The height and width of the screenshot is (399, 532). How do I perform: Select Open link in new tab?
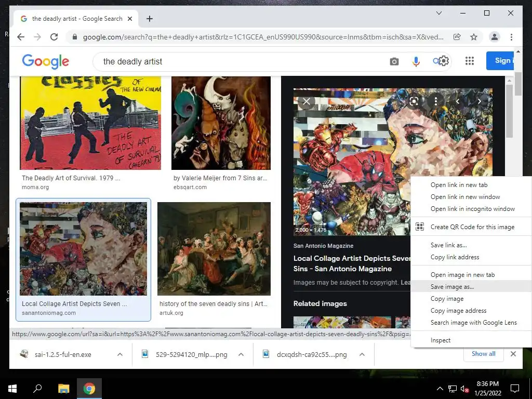(471, 184)
